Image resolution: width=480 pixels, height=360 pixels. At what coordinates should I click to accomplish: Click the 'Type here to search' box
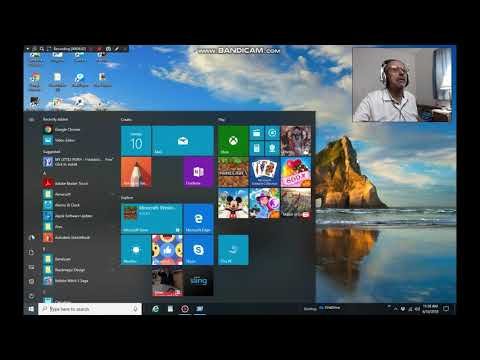point(90,309)
